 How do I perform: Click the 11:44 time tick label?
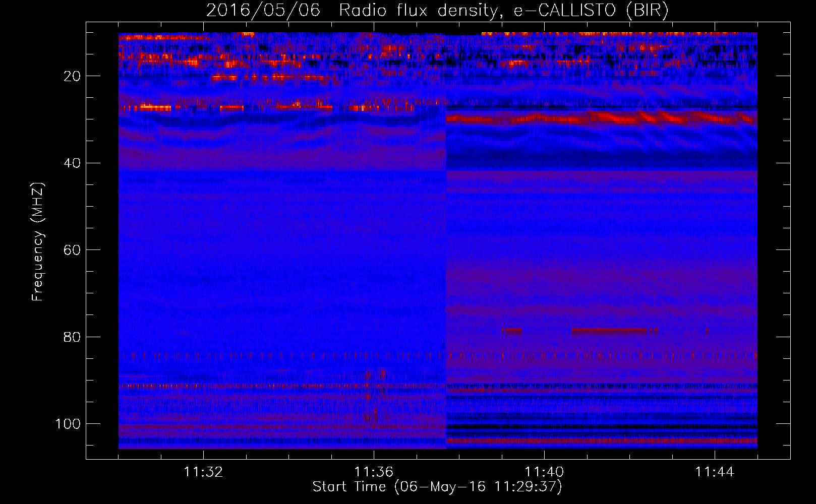pyautogui.click(x=715, y=472)
